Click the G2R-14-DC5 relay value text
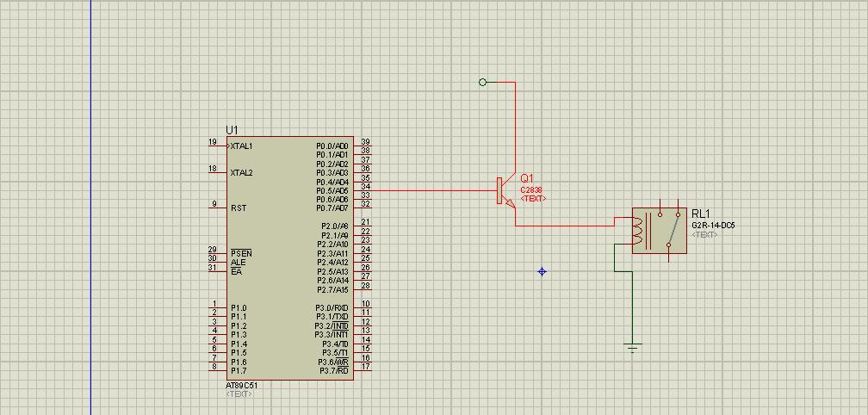 [713, 226]
